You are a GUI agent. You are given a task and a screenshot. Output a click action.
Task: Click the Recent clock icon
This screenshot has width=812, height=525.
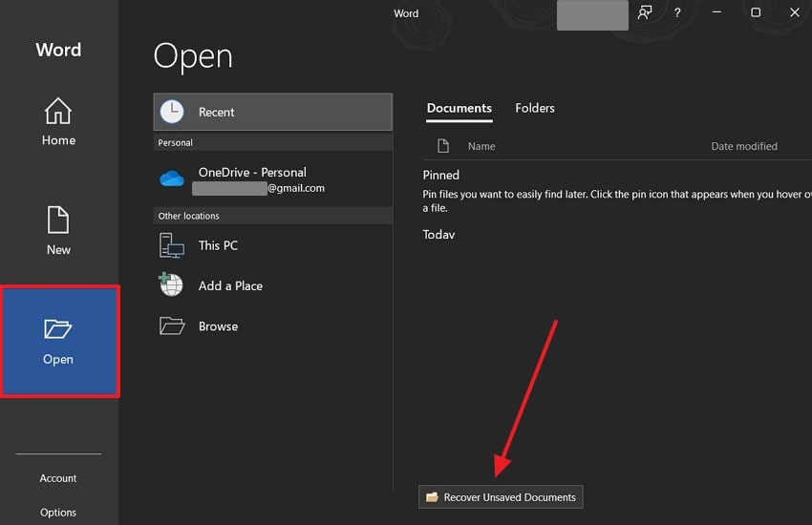172,112
